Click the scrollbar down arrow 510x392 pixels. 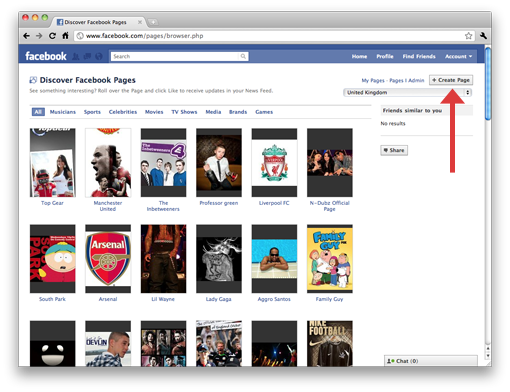coord(488,356)
